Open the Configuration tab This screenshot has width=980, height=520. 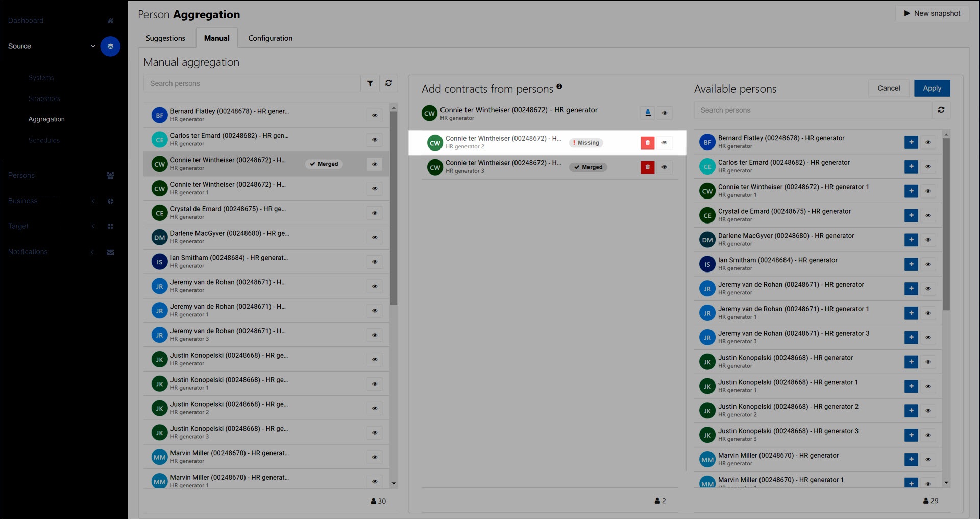(271, 38)
